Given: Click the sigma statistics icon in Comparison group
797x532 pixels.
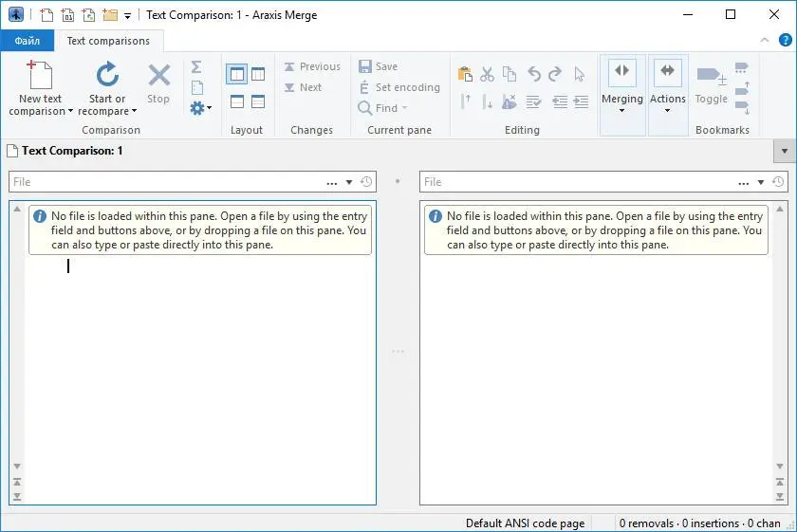Looking at the screenshot, I should 196,66.
